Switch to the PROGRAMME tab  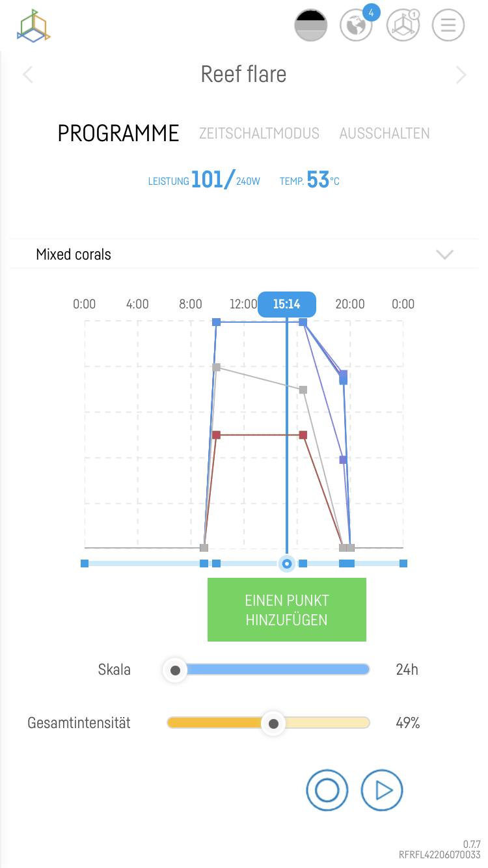(118, 133)
